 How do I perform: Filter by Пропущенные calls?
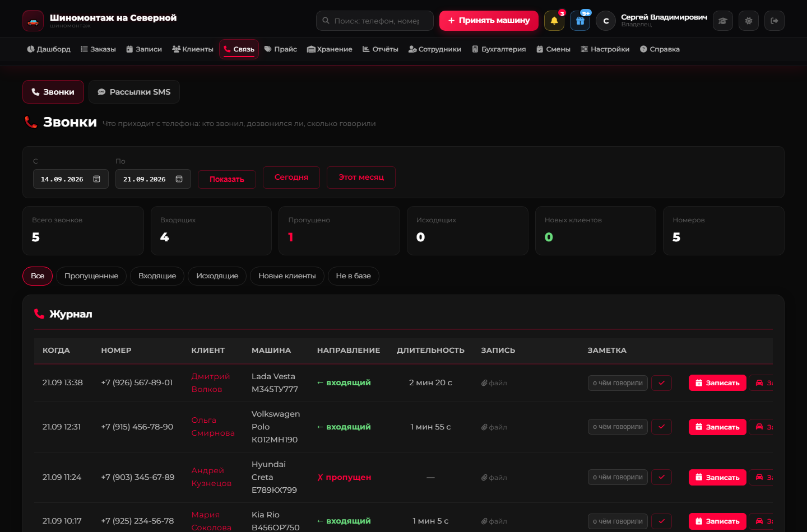point(91,276)
